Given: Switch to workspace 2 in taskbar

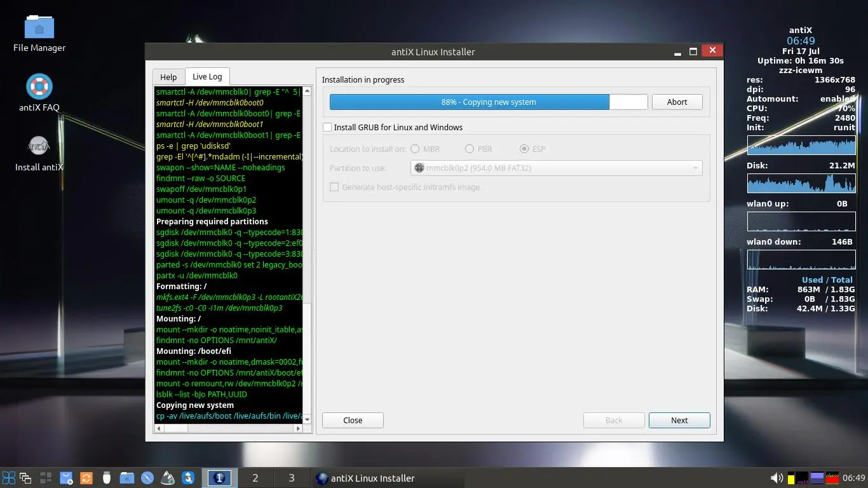Looking at the screenshot, I should pyautogui.click(x=255, y=478).
